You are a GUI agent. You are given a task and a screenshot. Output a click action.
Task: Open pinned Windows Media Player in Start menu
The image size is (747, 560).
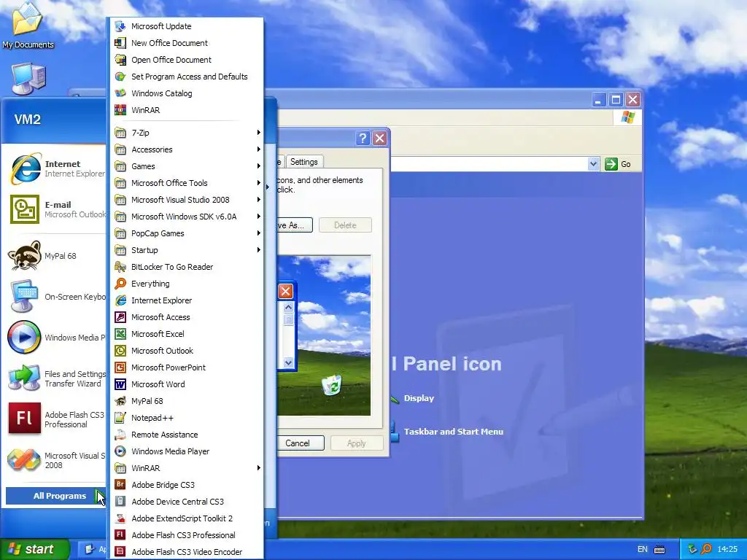[55, 338]
